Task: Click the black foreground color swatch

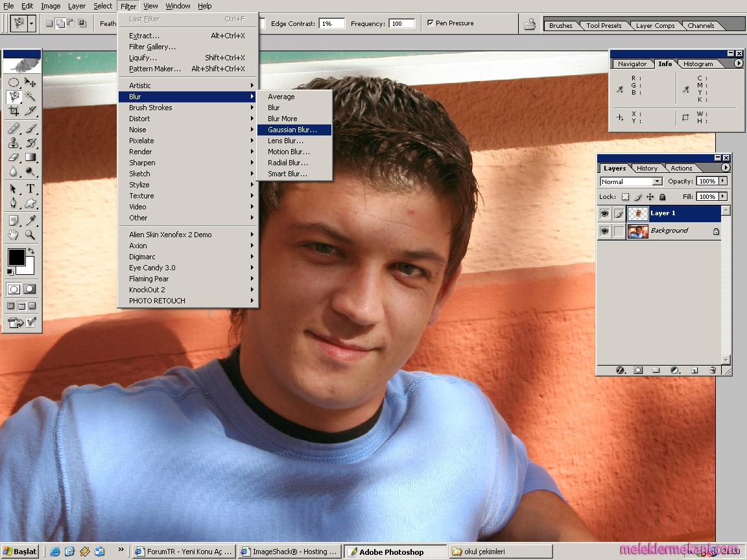Action: point(16,257)
